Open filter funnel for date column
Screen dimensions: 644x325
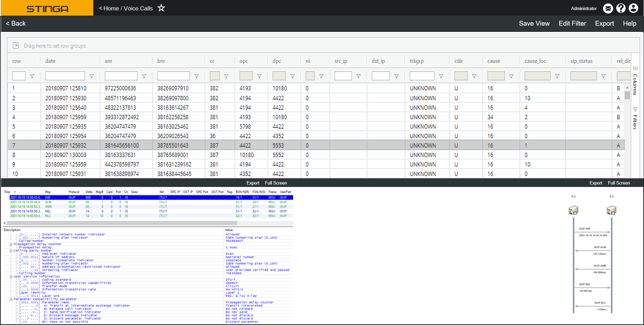92,76
